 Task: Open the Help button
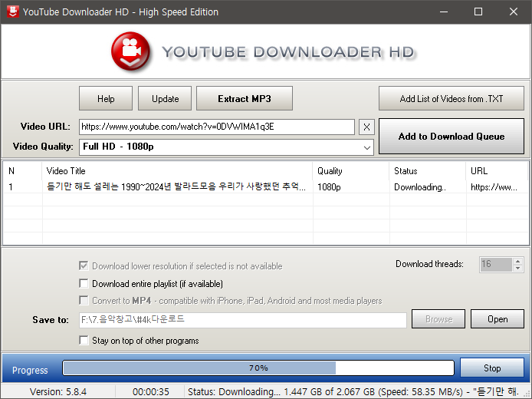click(106, 98)
